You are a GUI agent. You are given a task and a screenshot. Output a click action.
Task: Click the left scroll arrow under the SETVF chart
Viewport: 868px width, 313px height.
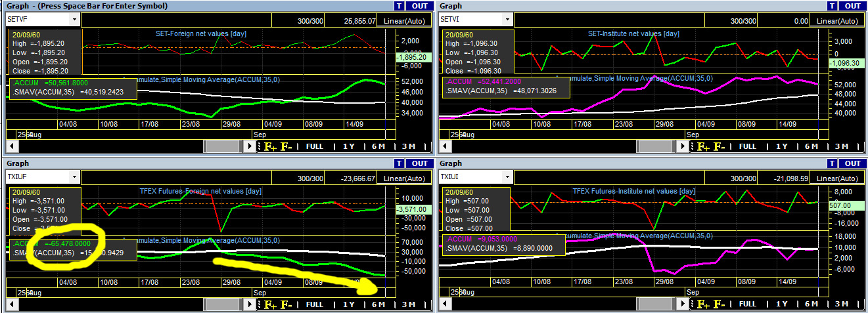12,147
